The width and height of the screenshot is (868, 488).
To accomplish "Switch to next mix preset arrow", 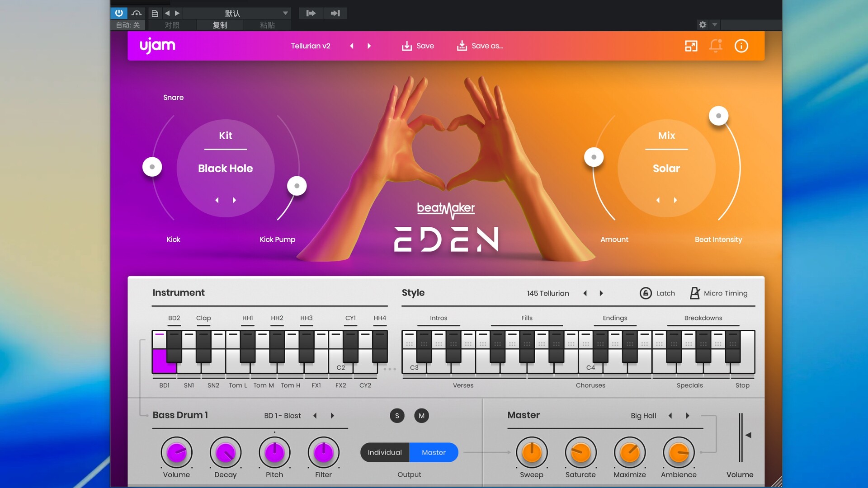I will coord(675,200).
